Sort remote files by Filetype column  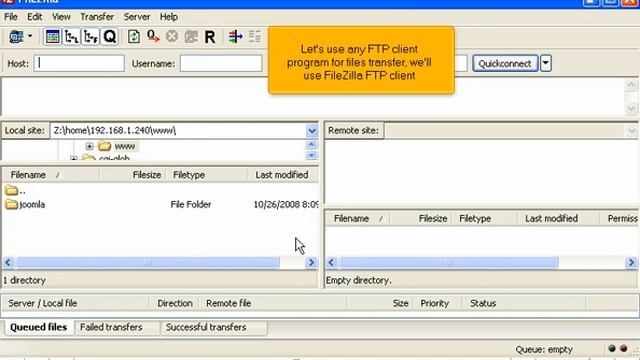coord(484,218)
